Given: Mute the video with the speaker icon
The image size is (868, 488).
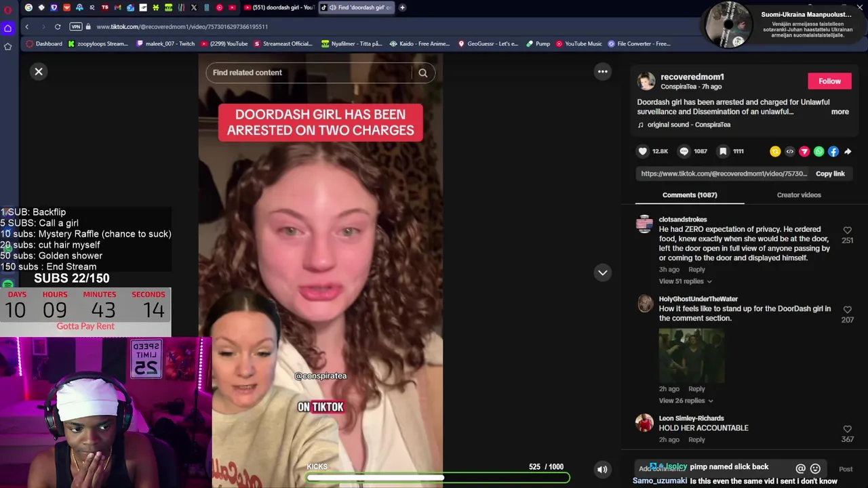Looking at the screenshot, I should click(x=601, y=469).
